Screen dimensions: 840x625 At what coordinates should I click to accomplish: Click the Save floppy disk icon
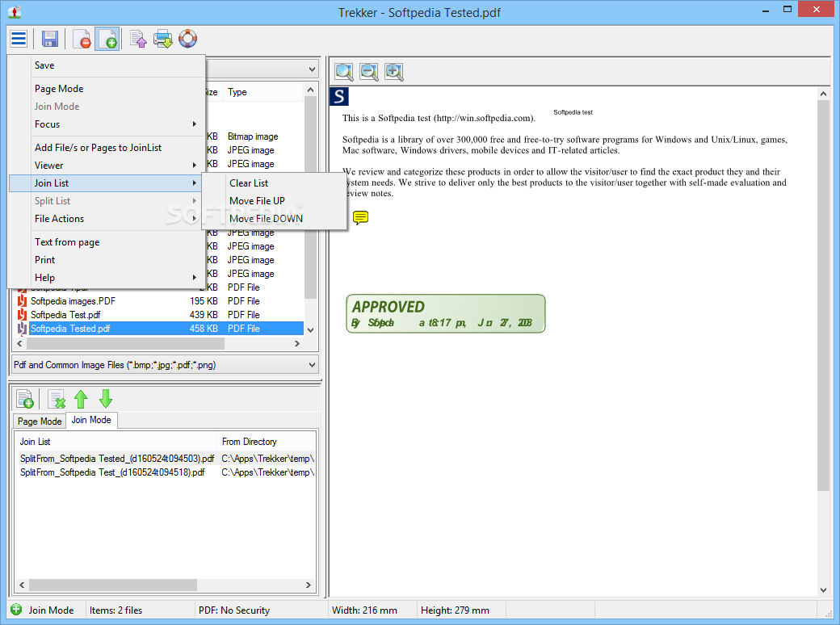tap(50, 39)
